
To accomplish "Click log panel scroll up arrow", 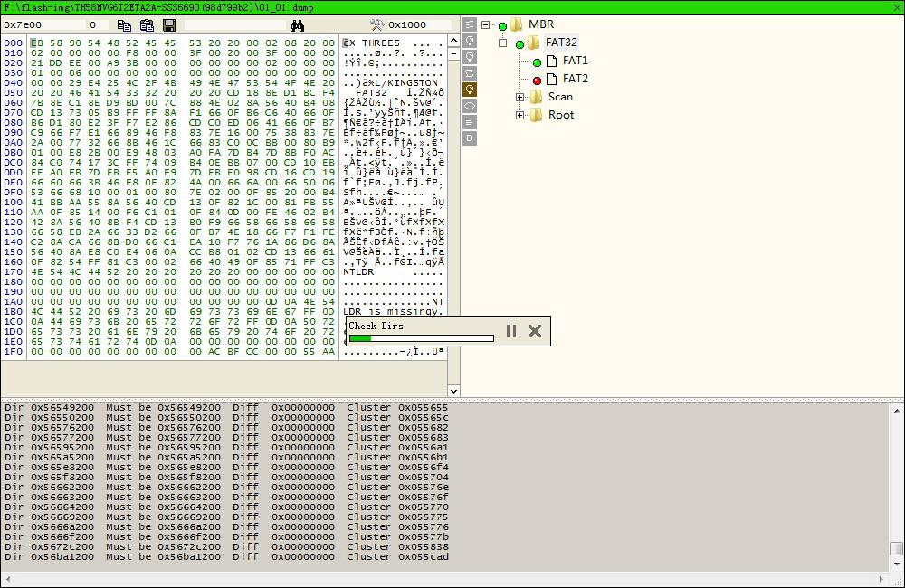I will coord(896,411).
